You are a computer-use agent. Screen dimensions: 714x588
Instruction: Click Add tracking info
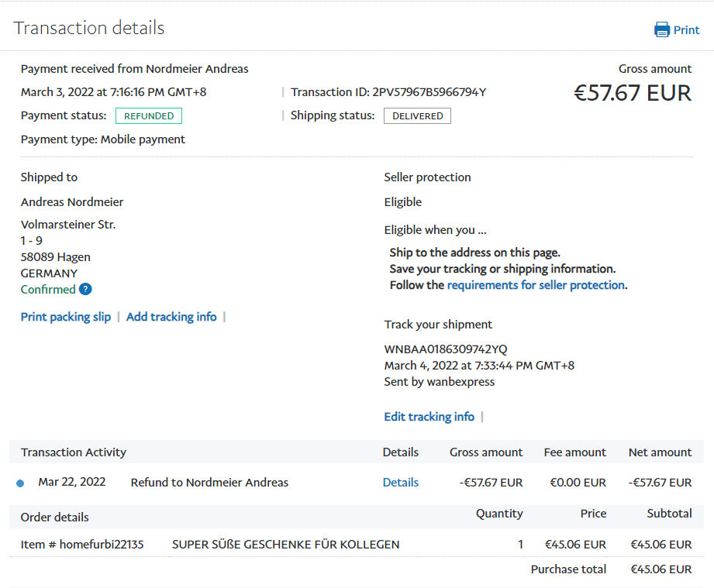(171, 317)
